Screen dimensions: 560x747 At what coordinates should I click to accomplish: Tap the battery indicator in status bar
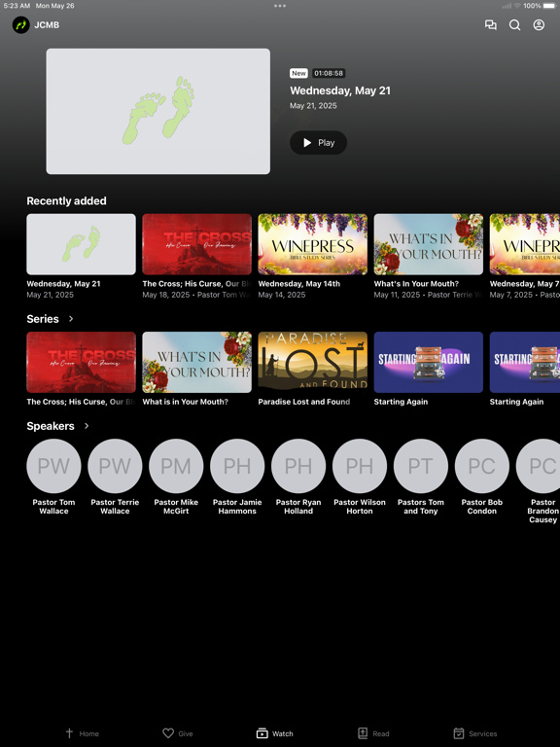tap(549, 6)
